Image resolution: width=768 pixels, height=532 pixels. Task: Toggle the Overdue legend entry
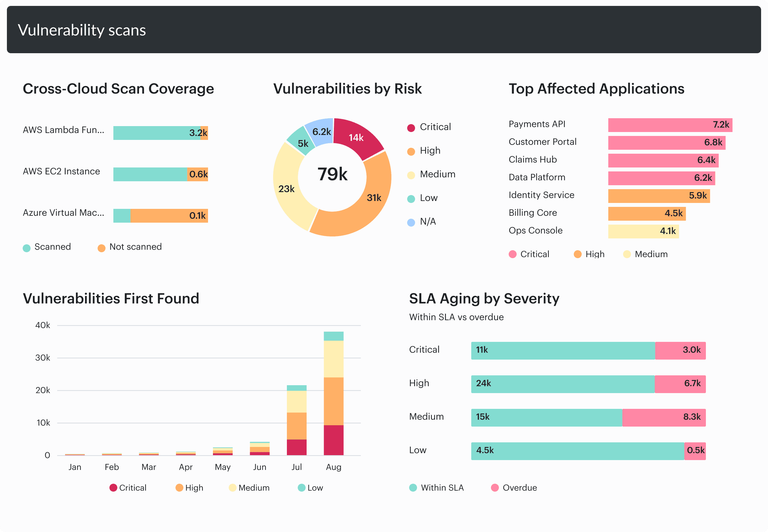point(514,488)
